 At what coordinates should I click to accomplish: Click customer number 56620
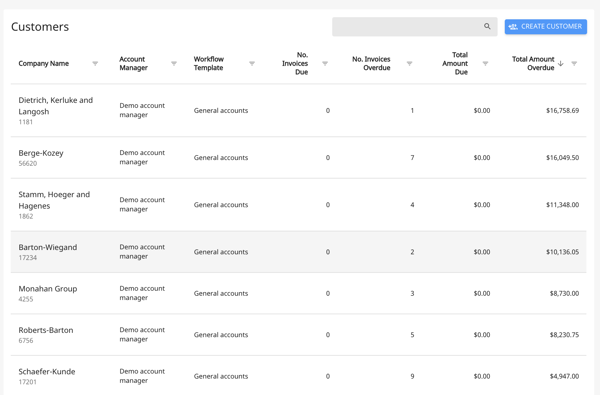coord(28,163)
